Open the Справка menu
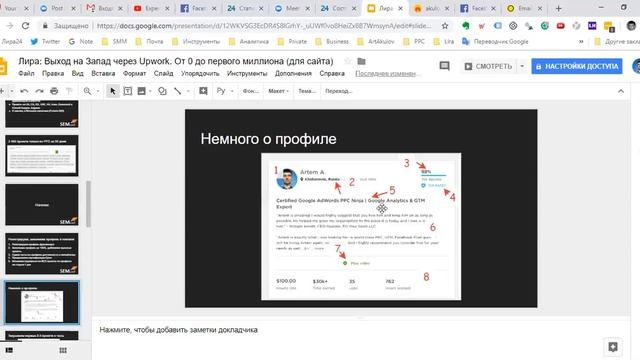Screen dimensions: 640x360 coord(332,73)
